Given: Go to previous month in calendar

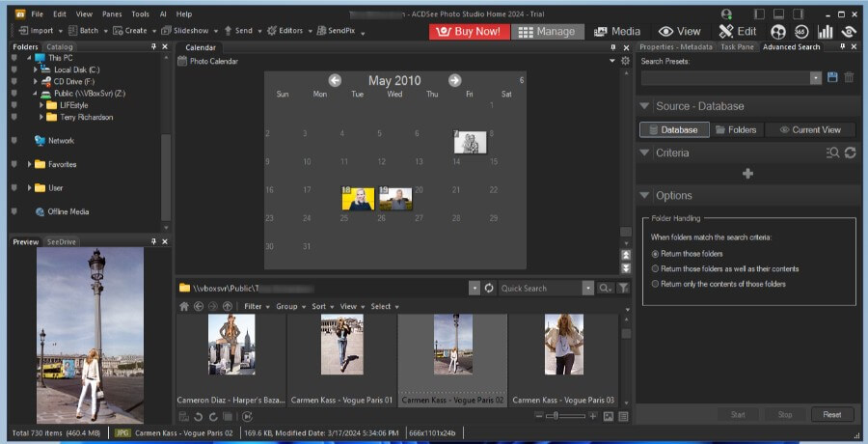Looking at the screenshot, I should [335, 80].
